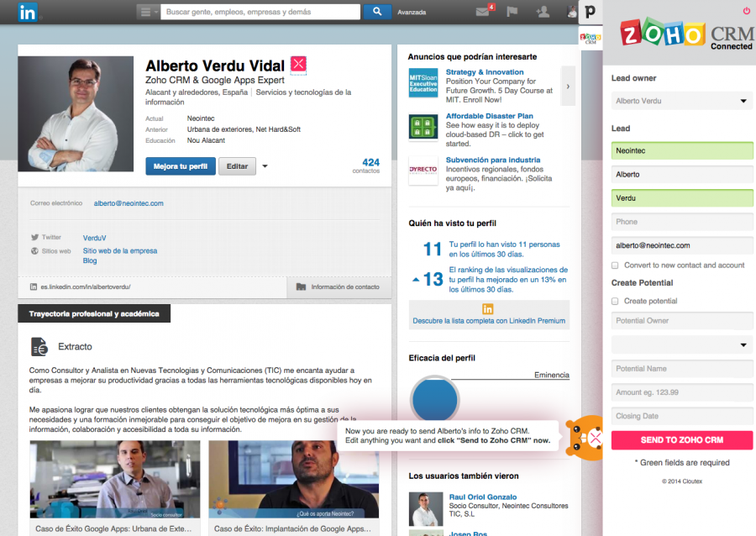Open the notifications flag icon
Screen dimensions: 756x536
point(512,12)
